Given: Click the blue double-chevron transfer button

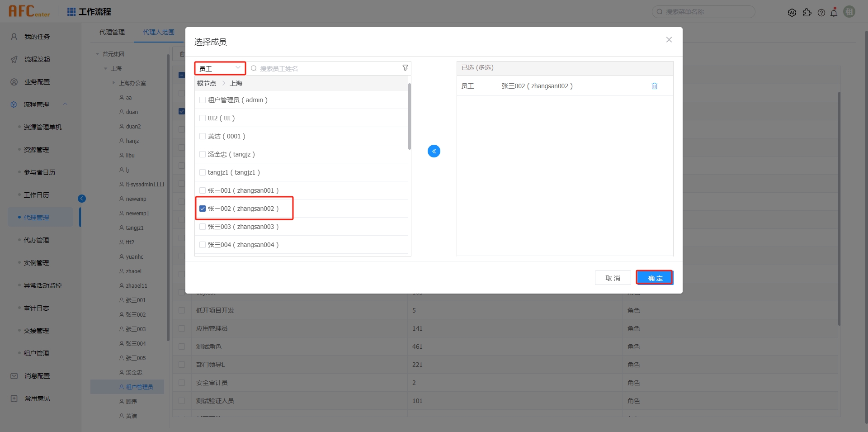Looking at the screenshot, I should [x=434, y=151].
